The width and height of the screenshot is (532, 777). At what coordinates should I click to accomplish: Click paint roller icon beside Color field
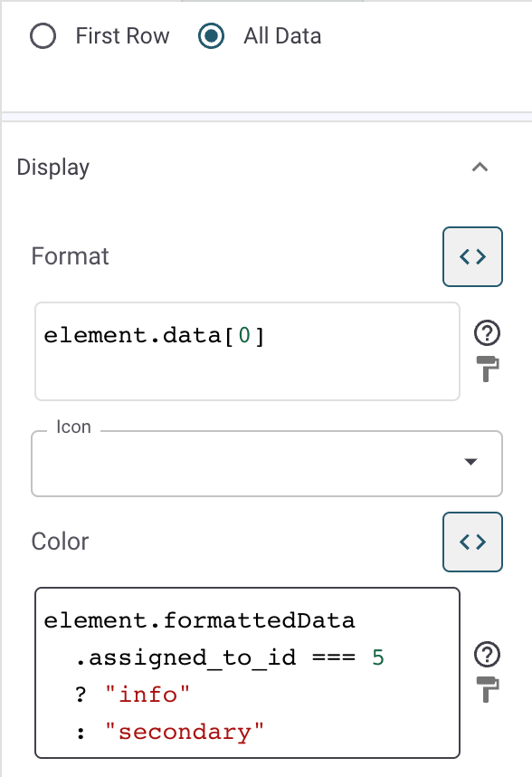[488, 689]
